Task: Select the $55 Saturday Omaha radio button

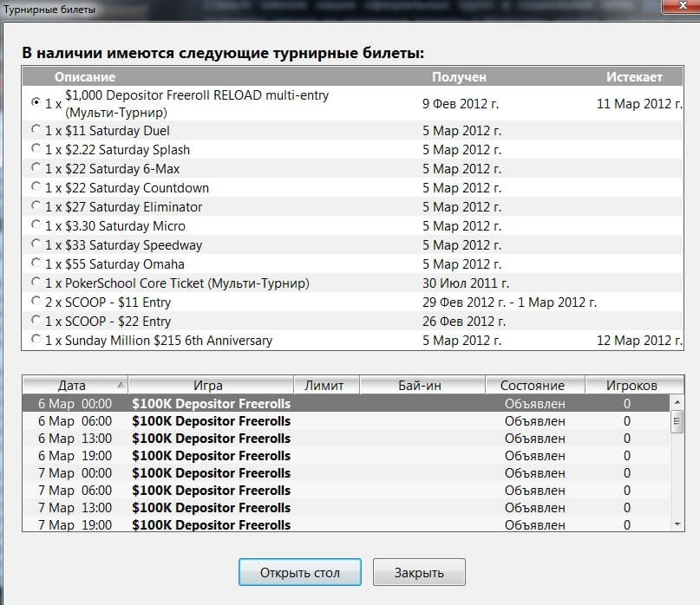Action: point(36,263)
